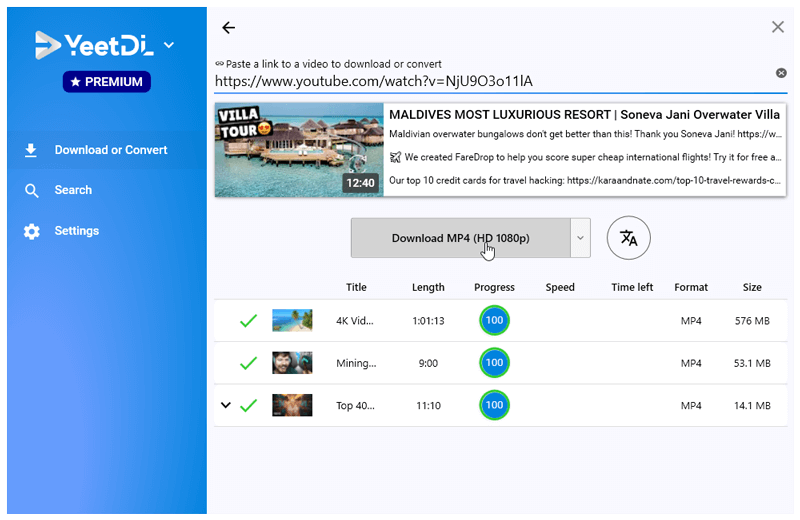Click the Time left column header

[632, 287]
